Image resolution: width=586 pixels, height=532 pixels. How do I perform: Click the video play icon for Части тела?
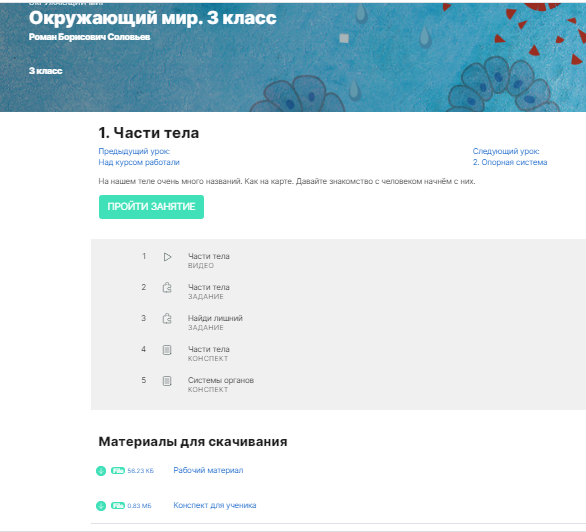(x=167, y=257)
